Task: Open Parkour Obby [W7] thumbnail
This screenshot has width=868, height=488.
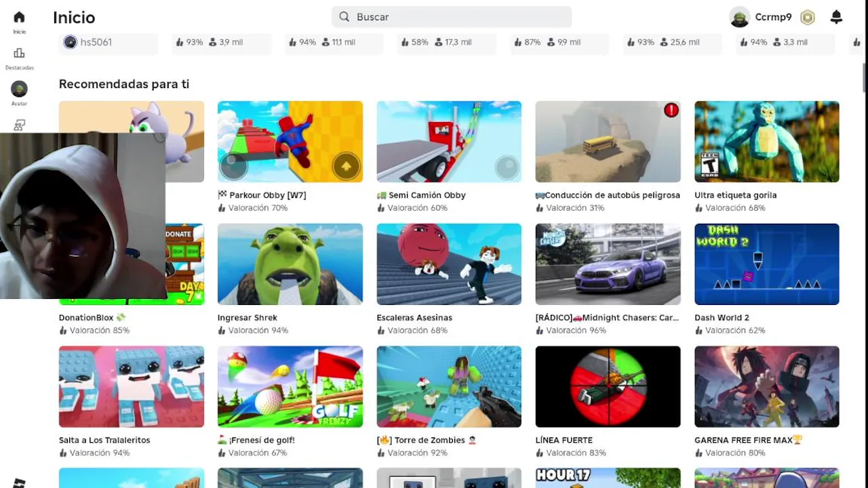Action: pyautogui.click(x=290, y=142)
